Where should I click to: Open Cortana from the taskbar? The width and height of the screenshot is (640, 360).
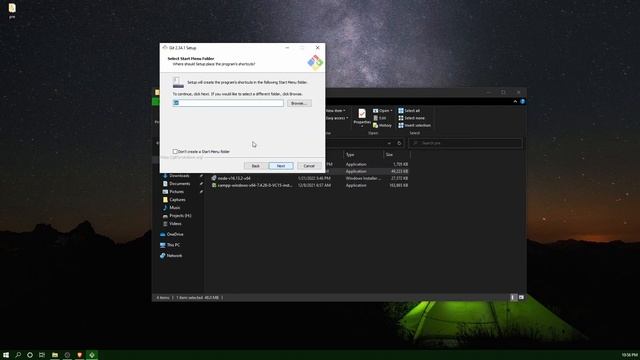click(x=30, y=355)
